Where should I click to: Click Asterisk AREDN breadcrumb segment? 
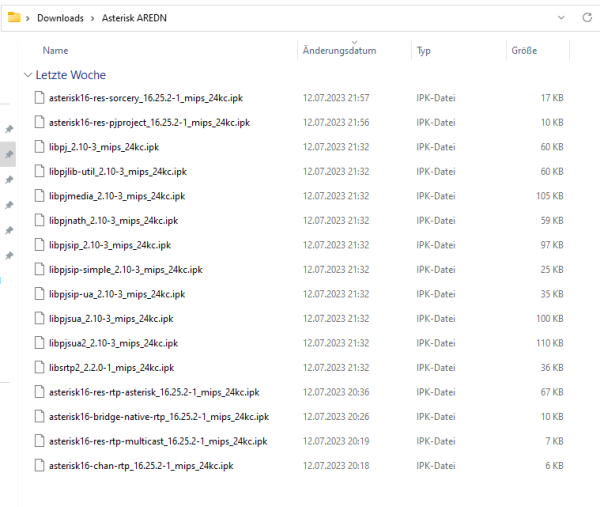coord(134,18)
